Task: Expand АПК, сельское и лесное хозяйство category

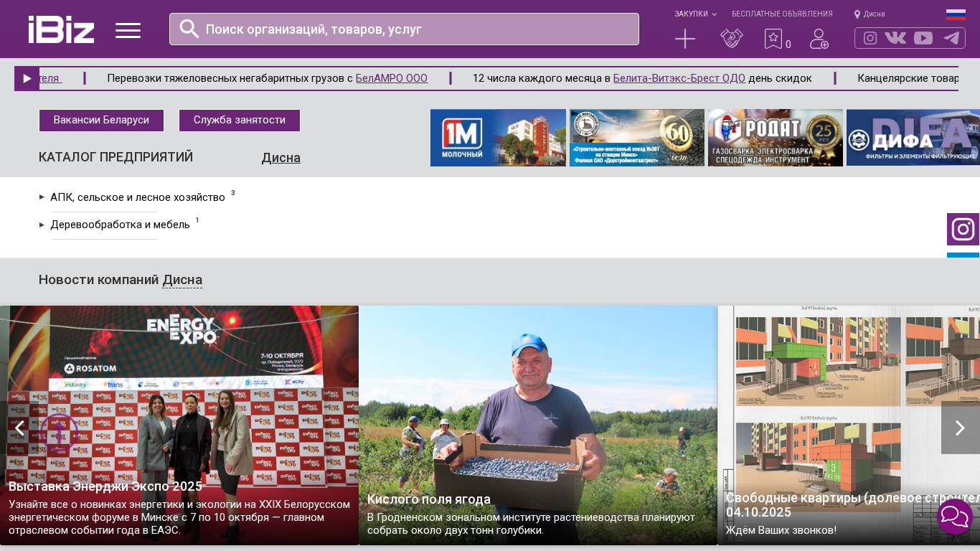Action: pyautogui.click(x=137, y=197)
